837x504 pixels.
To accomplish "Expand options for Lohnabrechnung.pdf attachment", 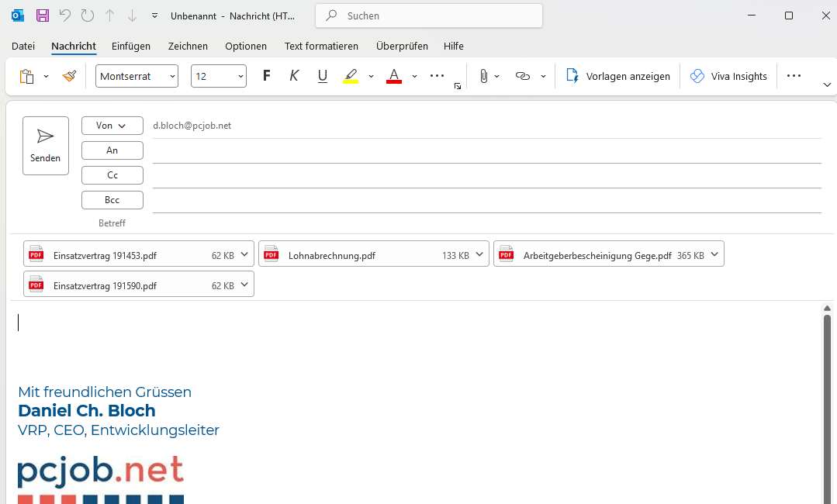I will (480, 254).
